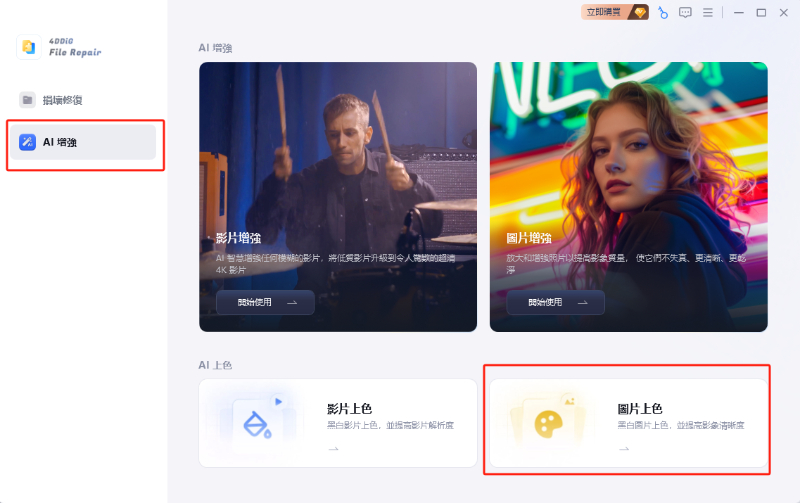
Task: Open the key registration icon
Action: tap(663, 13)
